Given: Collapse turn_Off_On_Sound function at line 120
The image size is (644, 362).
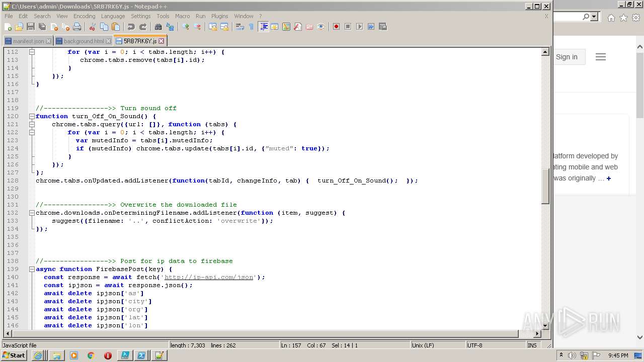Looking at the screenshot, I should pyautogui.click(x=32, y=116).
